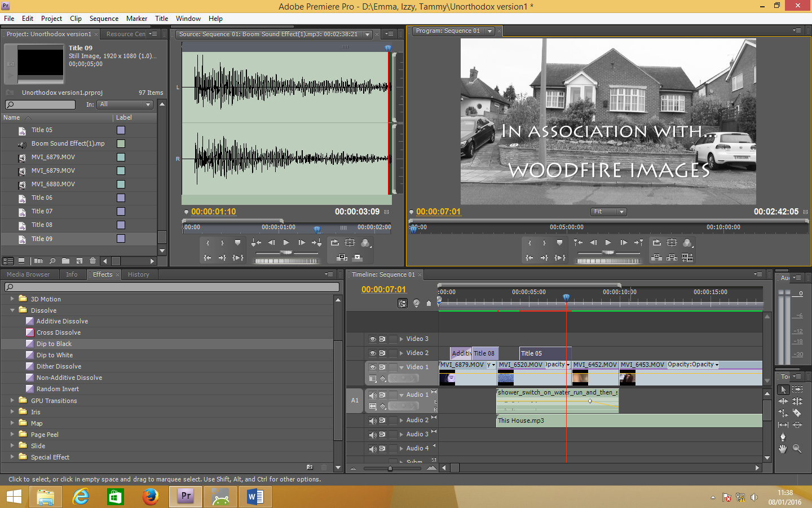
Task: Toggle snap magnet in Timeline panel
Action: [402, 304]
